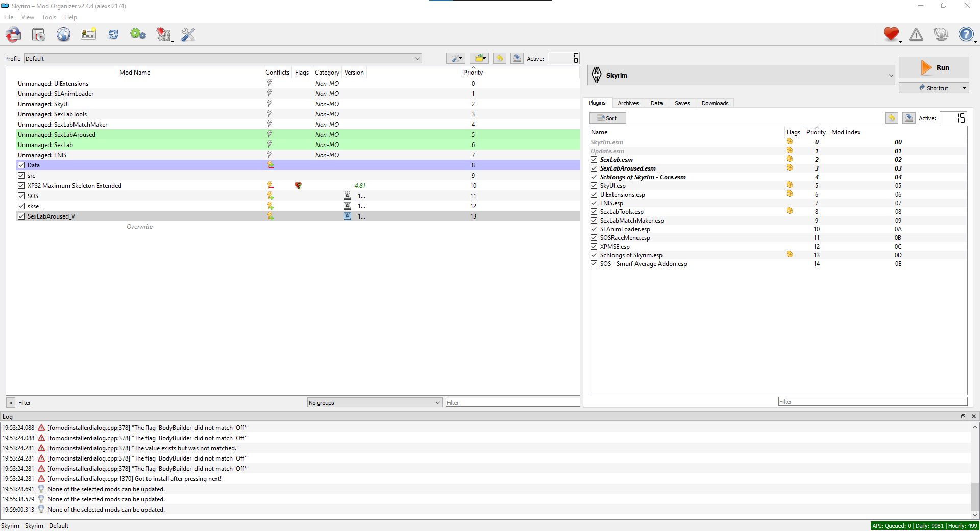Viewport: 980px width, 531px height.
Task: Open the Saves tab
Action: (x=682, y=103)
